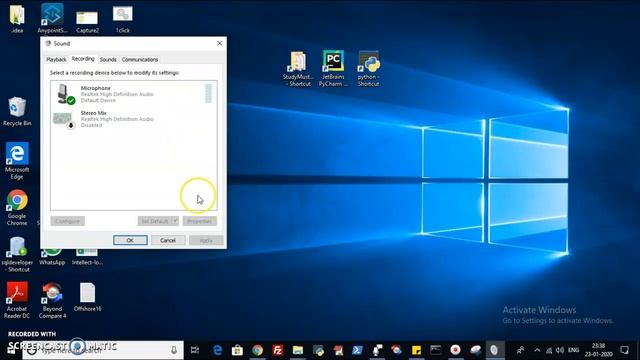Click the Microphone level meter
Image resolution: width=640 pixels, height=360 pixels.
click(209, 93)
